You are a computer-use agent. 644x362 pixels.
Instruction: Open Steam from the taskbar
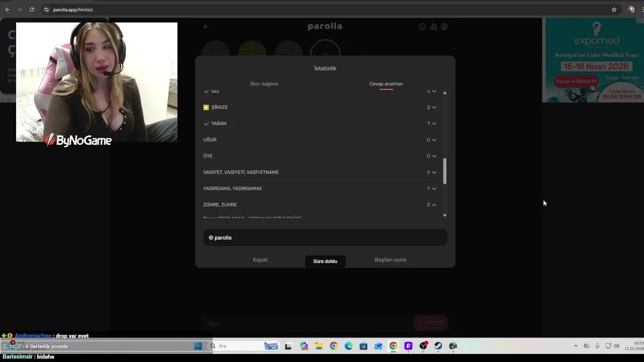click(438, 346)
